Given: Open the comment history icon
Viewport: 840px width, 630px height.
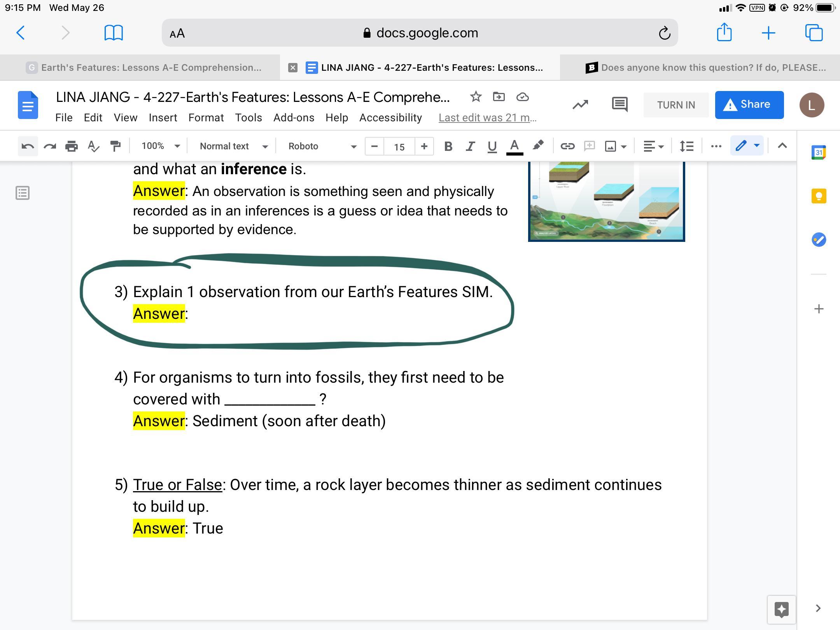Looking at the screenshot, I should click(x=619, y=104).
